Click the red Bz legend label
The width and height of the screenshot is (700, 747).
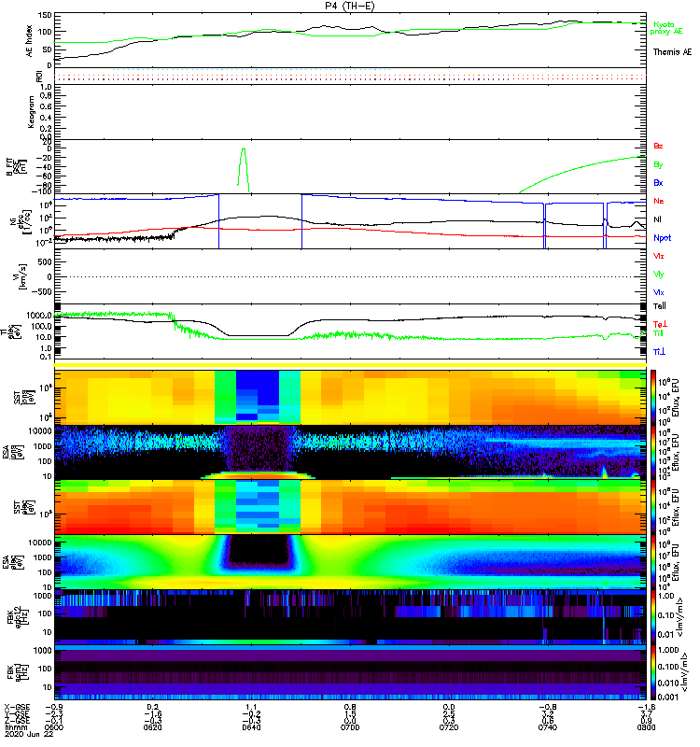point(658,146)
